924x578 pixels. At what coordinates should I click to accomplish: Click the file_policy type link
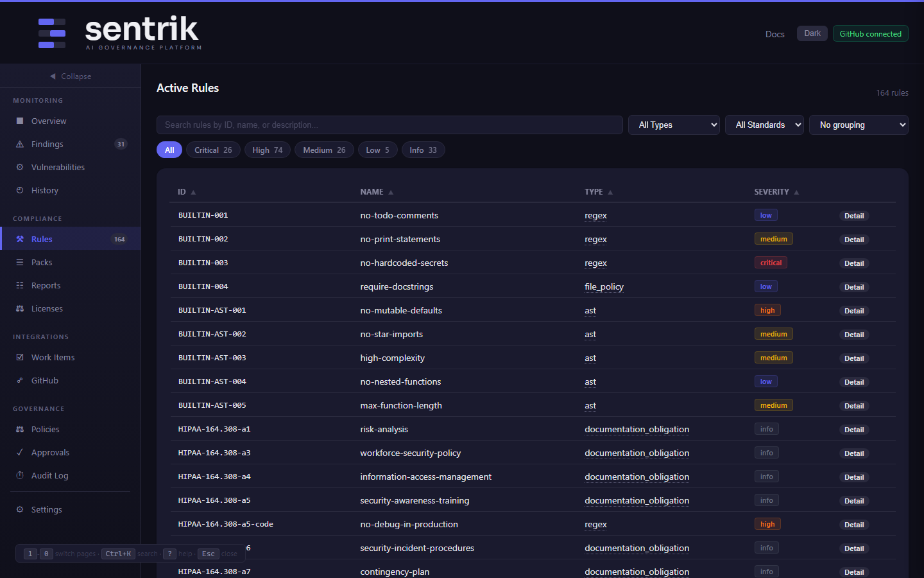pos(604,286)
